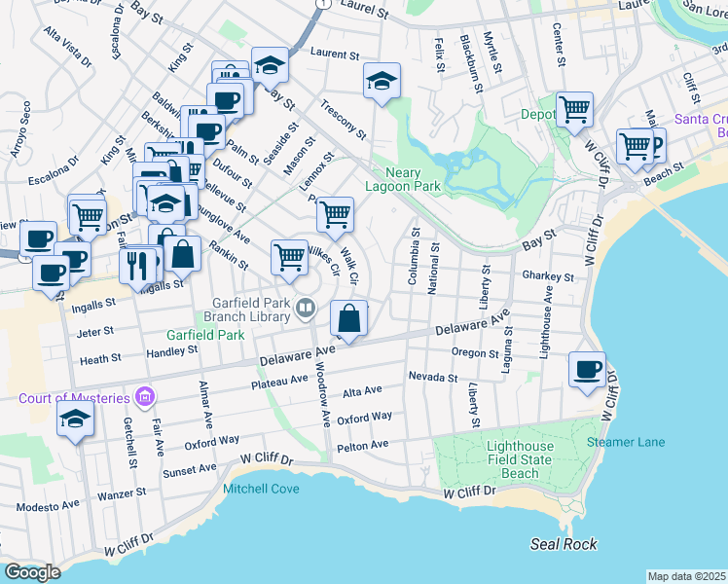This screenshot has height=584, width=728.
Task: Select the Neary Lagoon Park label
Action: click(403, 179)
